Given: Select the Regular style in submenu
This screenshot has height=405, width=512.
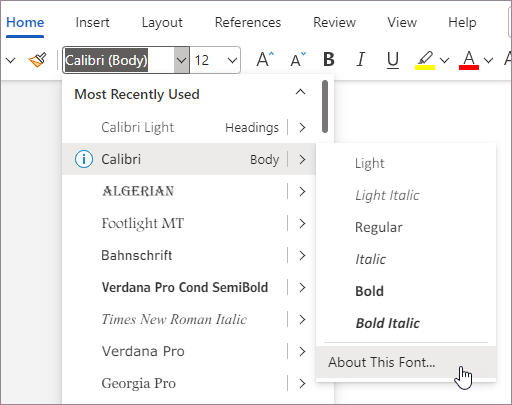Looking at the screenshot, I should [406, 227].
